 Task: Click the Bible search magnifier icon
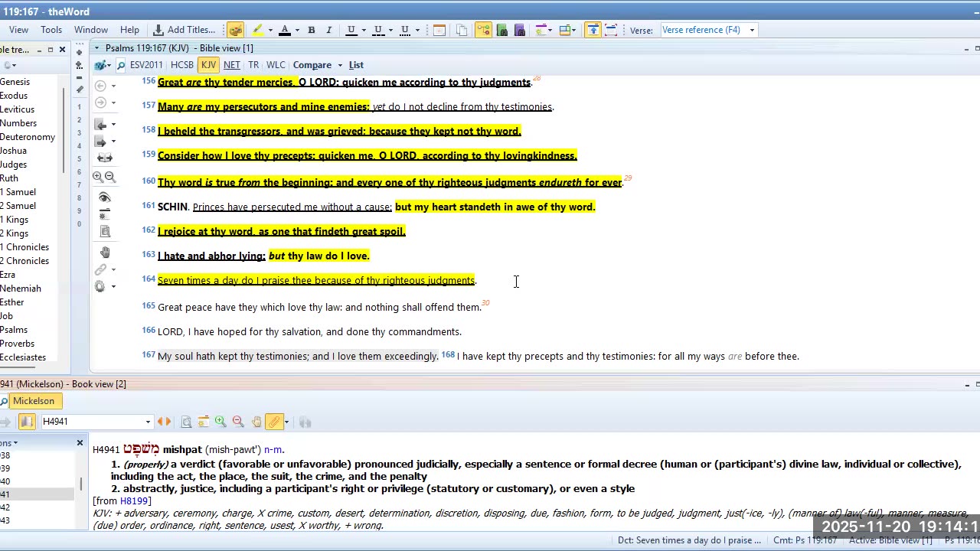coord(121,65)
